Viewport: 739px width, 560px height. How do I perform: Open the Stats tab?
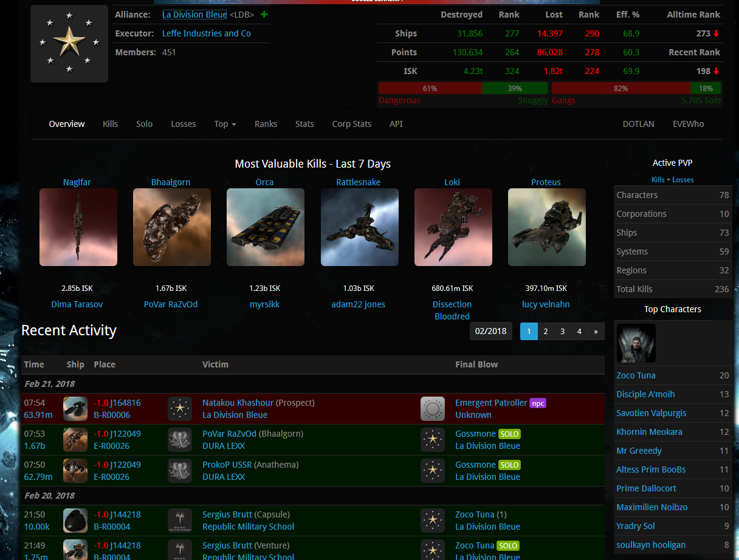click(304, 124)
